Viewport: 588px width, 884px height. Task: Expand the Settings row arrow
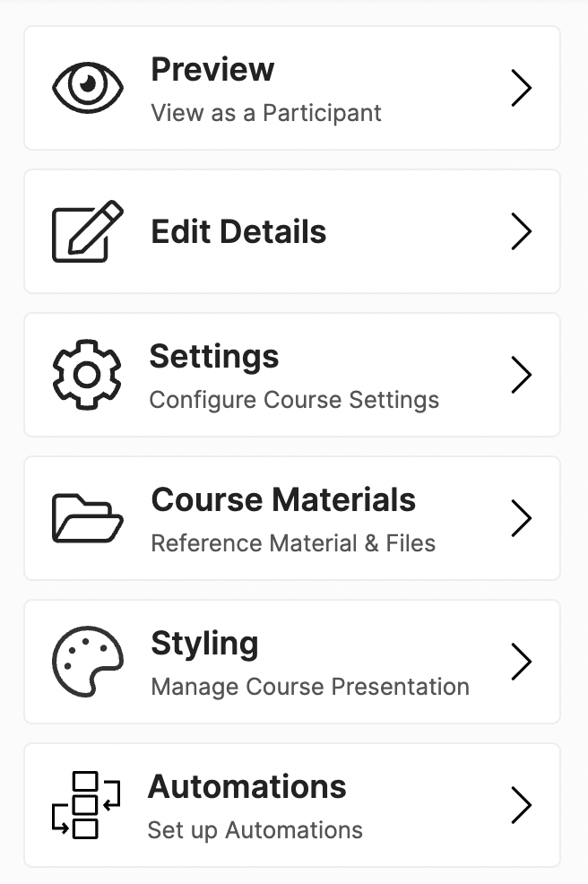pos(523,375)
